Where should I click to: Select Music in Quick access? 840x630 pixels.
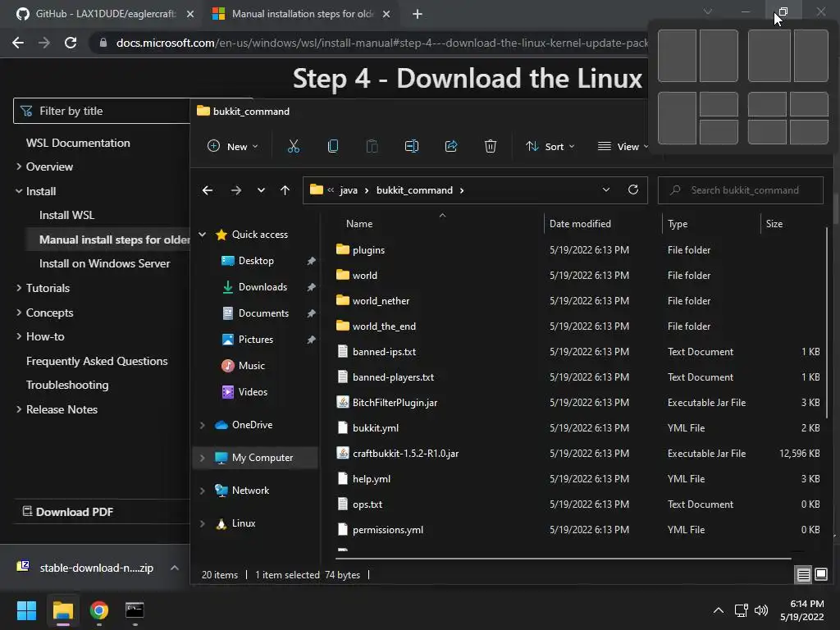click(x=251, y=366)
